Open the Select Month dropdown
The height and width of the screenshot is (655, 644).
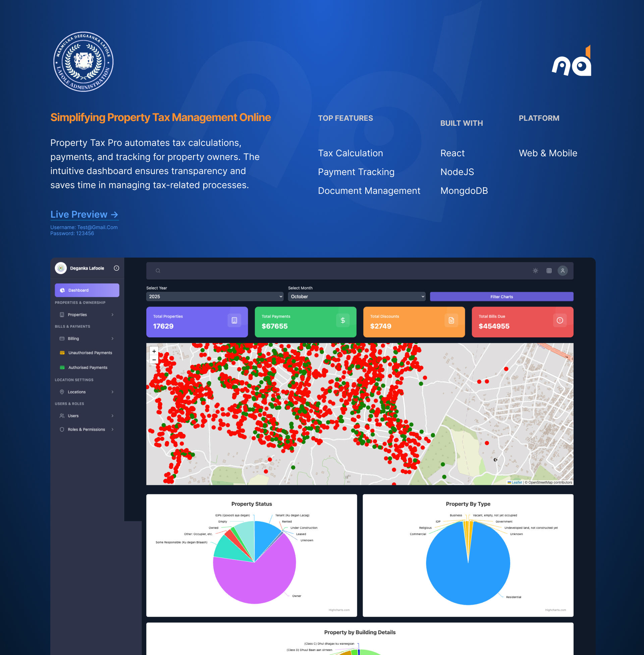(x=357, y=296)
